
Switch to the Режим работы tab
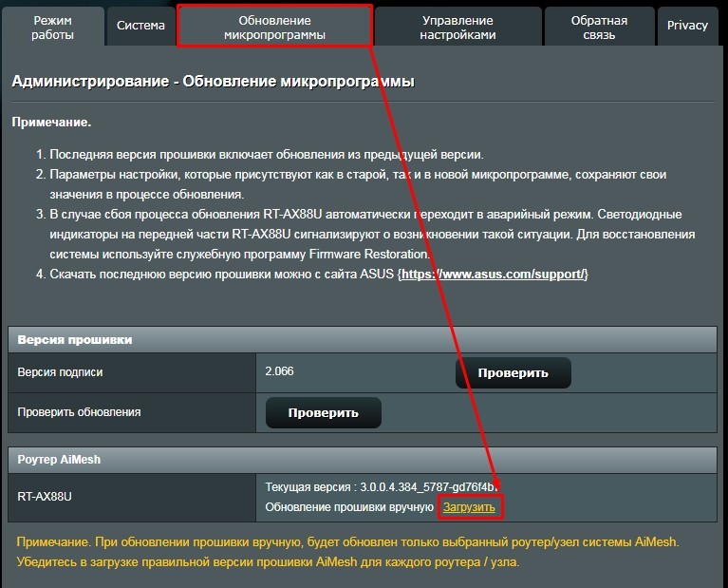tap(53, 27)
